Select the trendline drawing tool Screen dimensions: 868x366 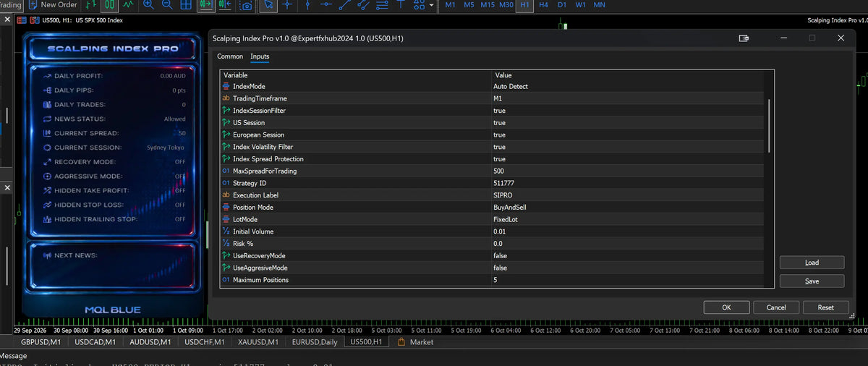[345, 4]
